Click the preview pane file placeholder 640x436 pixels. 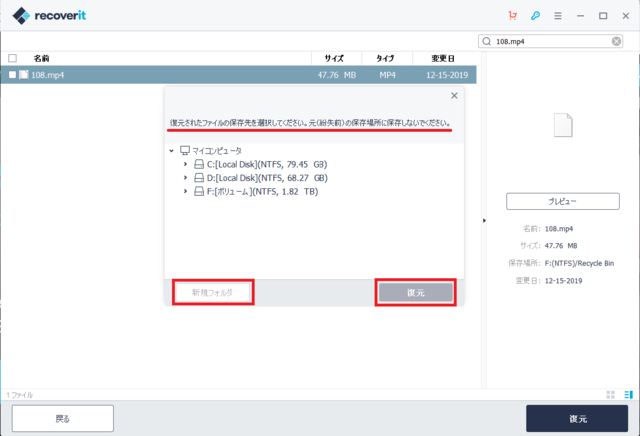[563, 125]
